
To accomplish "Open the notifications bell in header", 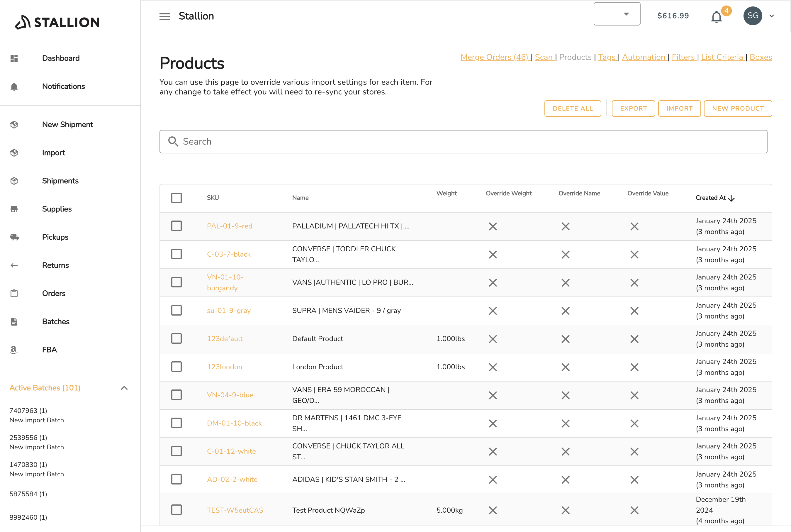I will [716, 16].
